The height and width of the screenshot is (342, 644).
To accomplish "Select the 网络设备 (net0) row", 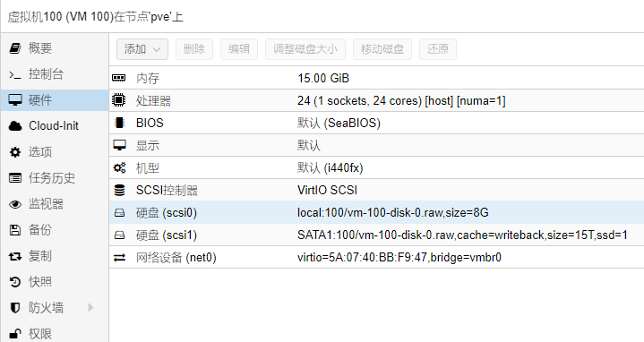I will pyautogui.click(x=376, y=258).
